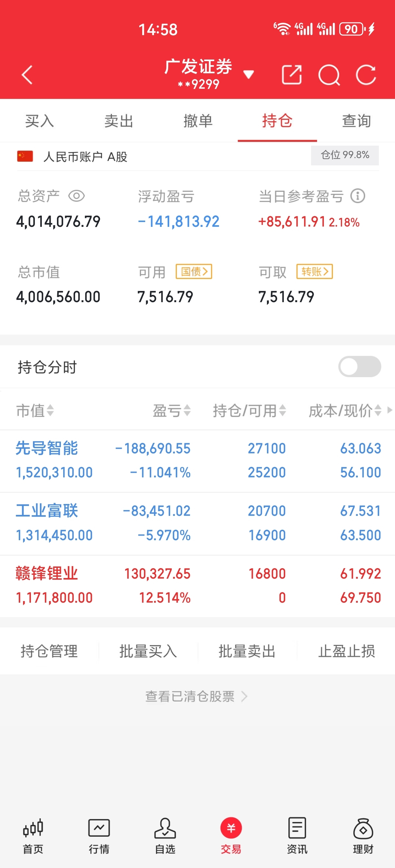Tap the 国债 tag button
The image size is (395, 868).
coord(194,272)
